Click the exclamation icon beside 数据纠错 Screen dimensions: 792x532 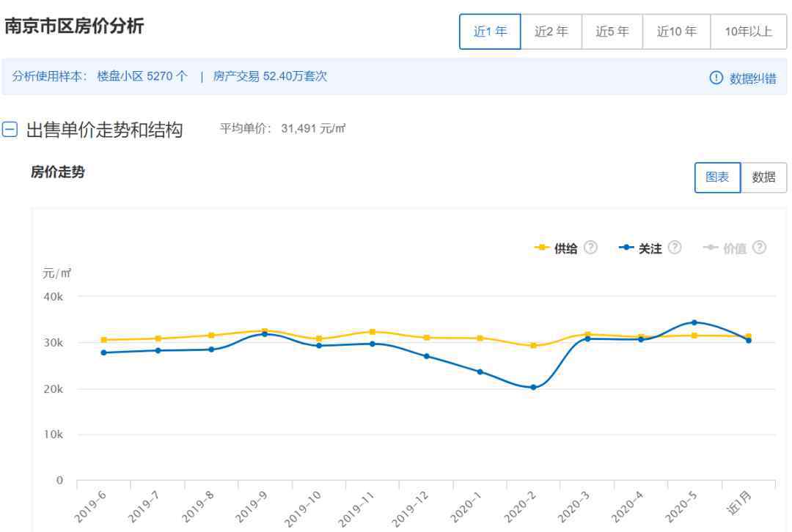(716, 78)
